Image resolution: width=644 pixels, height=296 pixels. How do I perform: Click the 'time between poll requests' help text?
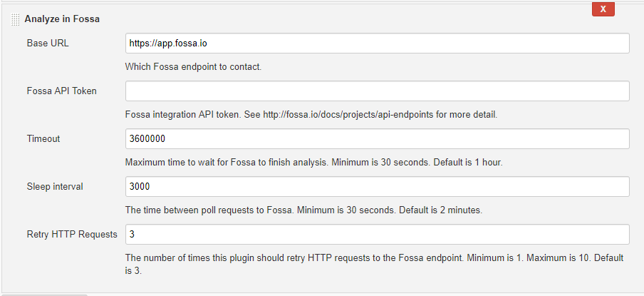(x=303, y=210)
